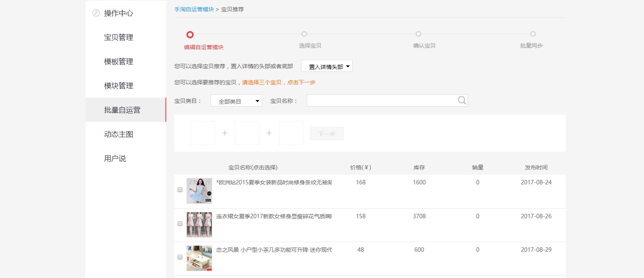Click the search magnifier icon
The height and width of the screenshot is (278, 644).
pyautogui.click(x=462, y=100)
